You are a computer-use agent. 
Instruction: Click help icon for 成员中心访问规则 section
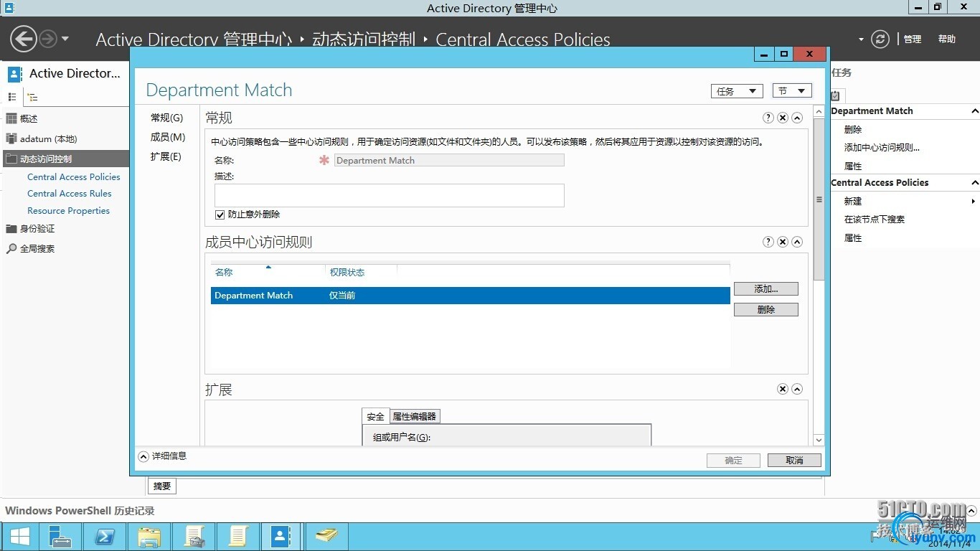click(x=768, y=242)
